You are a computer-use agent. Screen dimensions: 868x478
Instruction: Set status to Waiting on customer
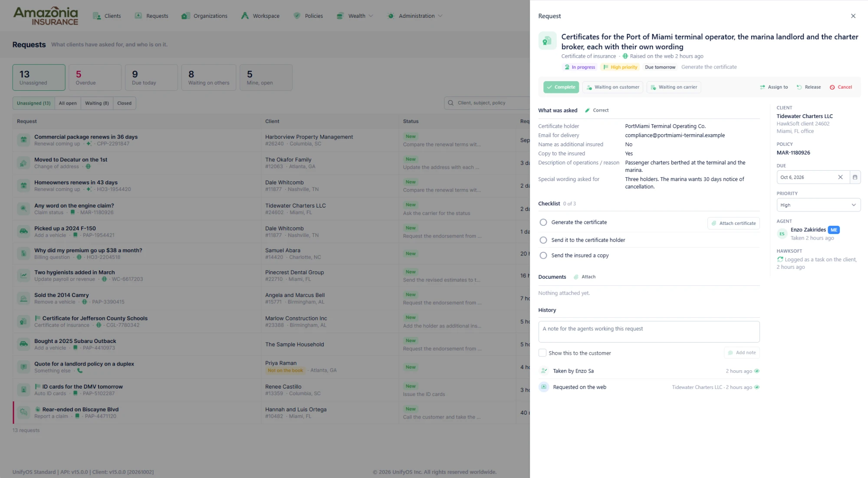pos(613,87)
